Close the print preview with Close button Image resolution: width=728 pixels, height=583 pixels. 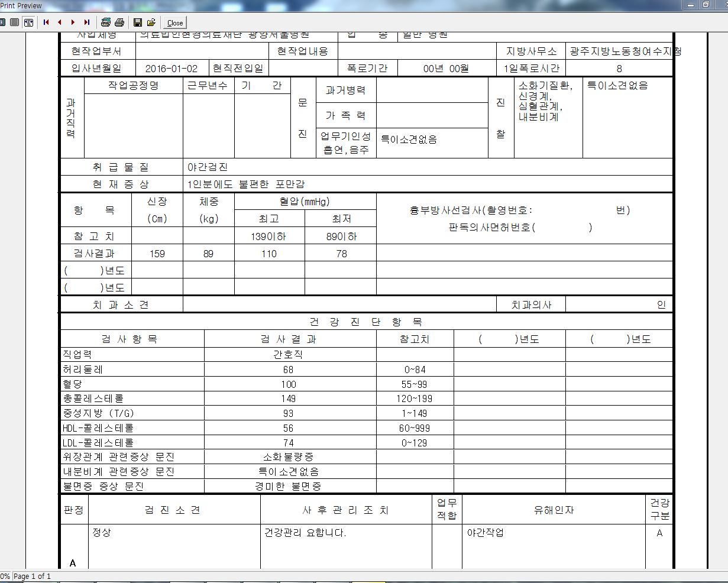click(x=175, y=23)
